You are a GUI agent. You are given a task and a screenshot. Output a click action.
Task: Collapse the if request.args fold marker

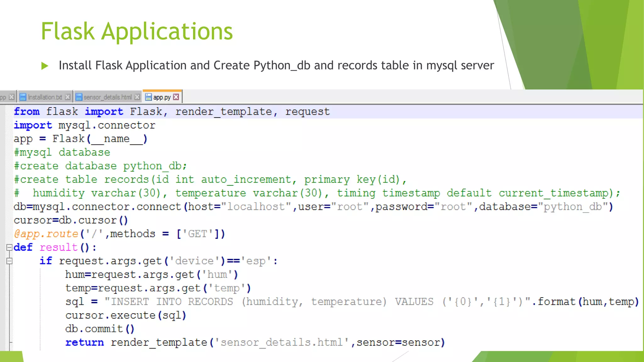[x=9, y=261]
